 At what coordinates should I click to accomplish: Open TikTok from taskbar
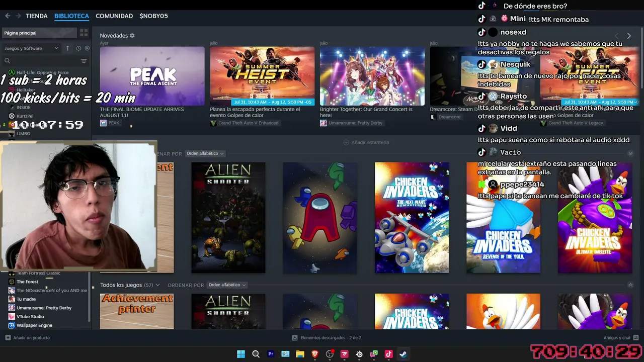click(x=388, y=354)
